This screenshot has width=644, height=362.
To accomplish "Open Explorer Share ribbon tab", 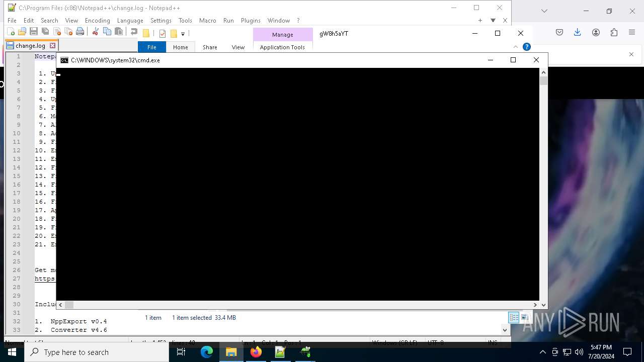I will pyautogui.click(x=210, y=47).
